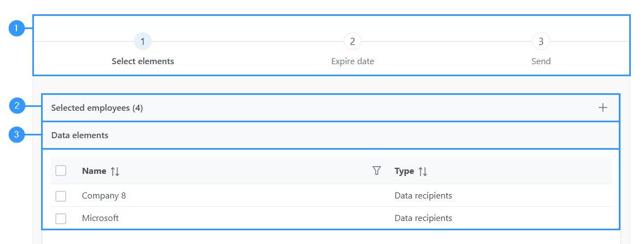Click the step 1 circle in the wizard

[x=143, y=41]
